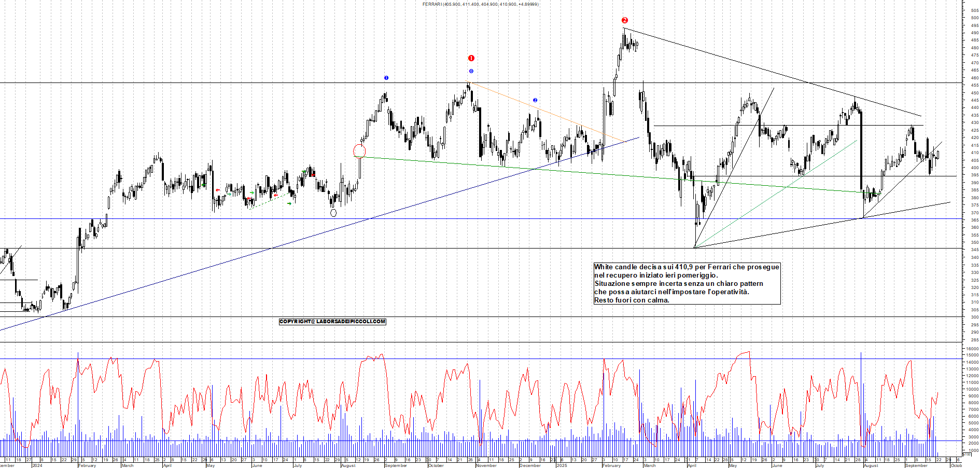The width and height of the screenshot is (980, 468).
Task: Click the blue marker 2 above the orange trendline
Action: pyautogui.click(x=535, y=100)
